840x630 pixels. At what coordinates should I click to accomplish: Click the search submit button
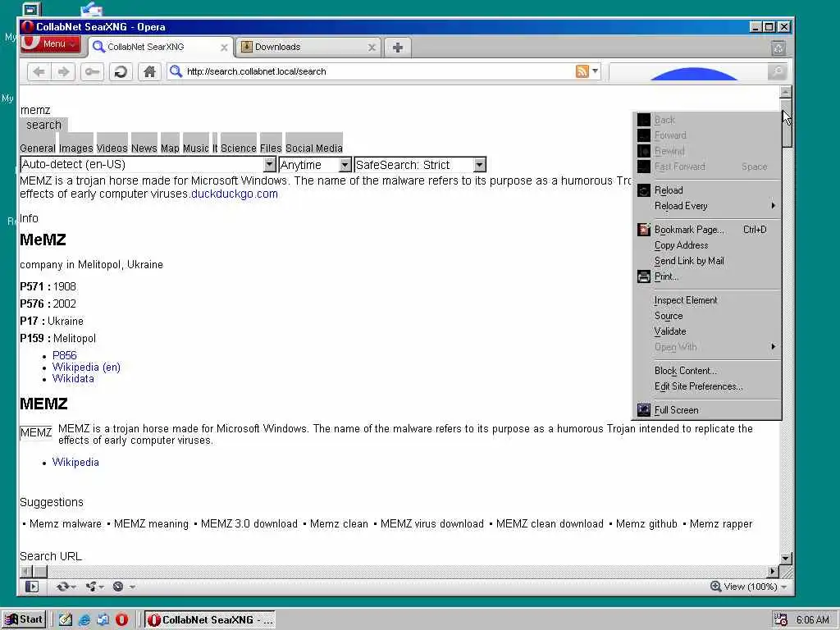coord(44,125)
